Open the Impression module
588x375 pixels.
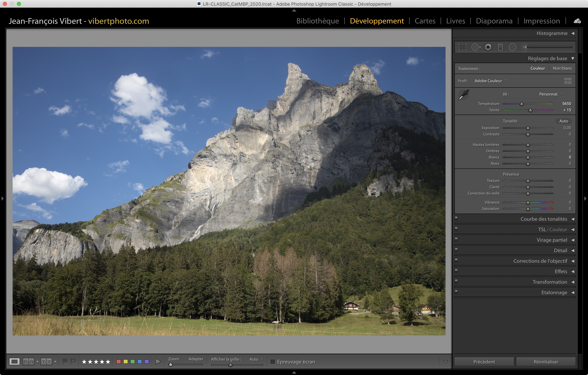point(541,21)
